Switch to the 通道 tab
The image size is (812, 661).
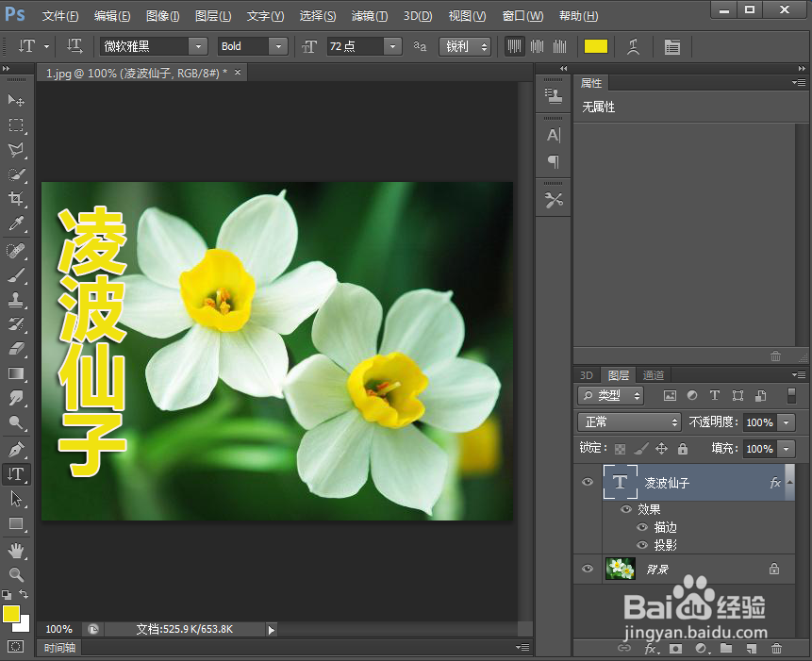pyautogui.click(x=653, y=374)
